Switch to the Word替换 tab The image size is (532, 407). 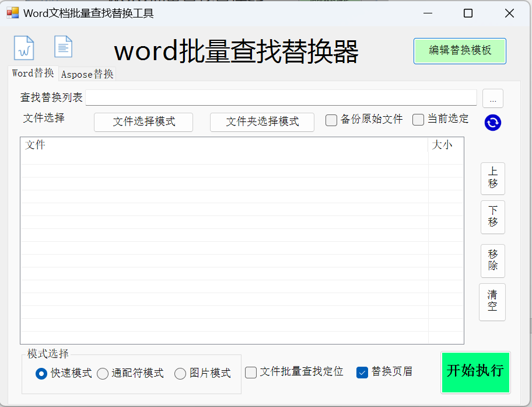32,74
